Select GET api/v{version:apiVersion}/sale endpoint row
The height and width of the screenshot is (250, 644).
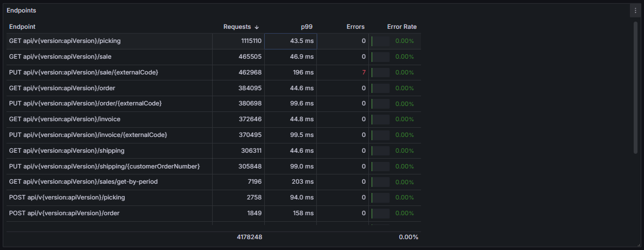214,57
